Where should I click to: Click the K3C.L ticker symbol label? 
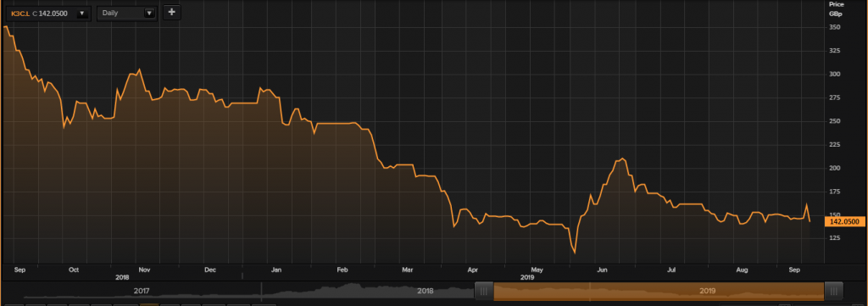tap(20, 14)
